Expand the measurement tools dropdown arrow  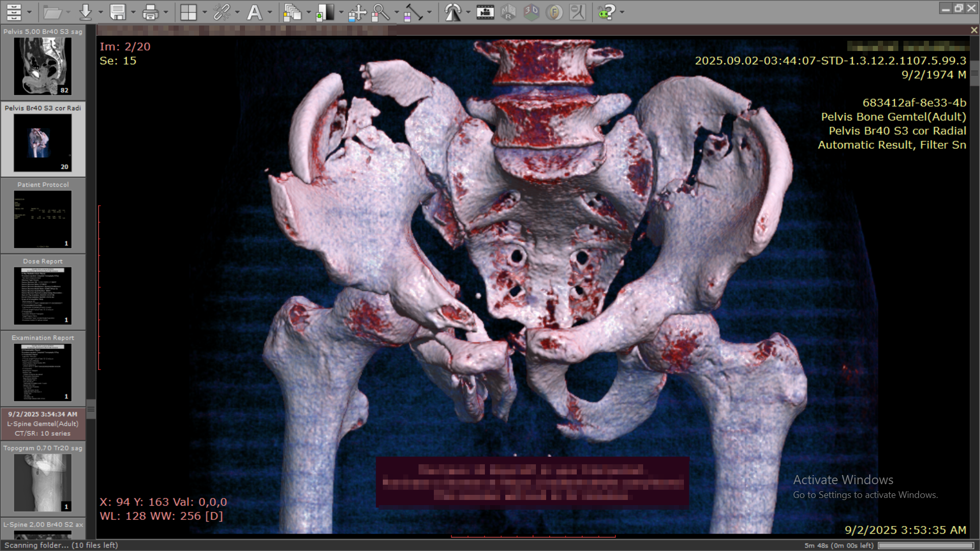pos(429,12)
